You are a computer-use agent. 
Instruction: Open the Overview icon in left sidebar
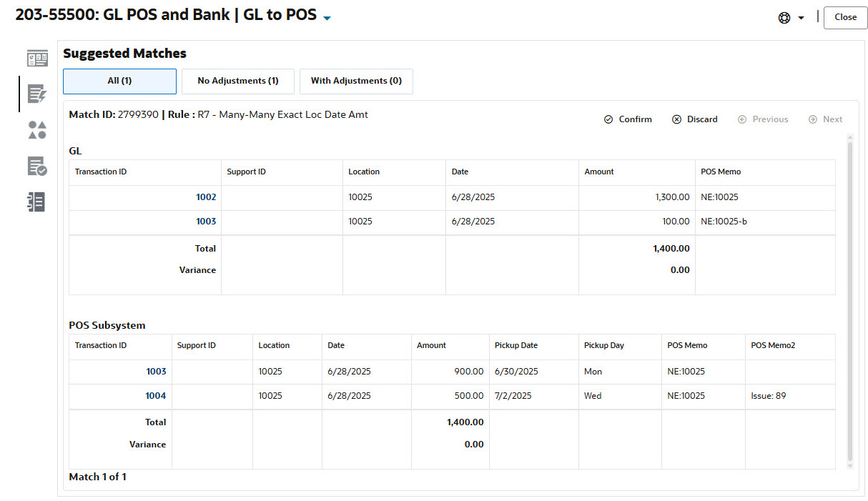point(37,59)
